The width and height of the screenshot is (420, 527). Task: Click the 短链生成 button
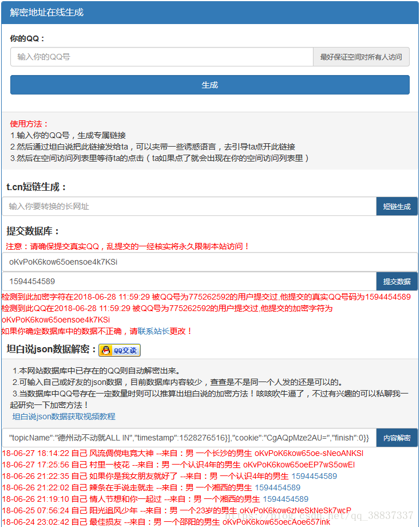(x=397, y=206)
